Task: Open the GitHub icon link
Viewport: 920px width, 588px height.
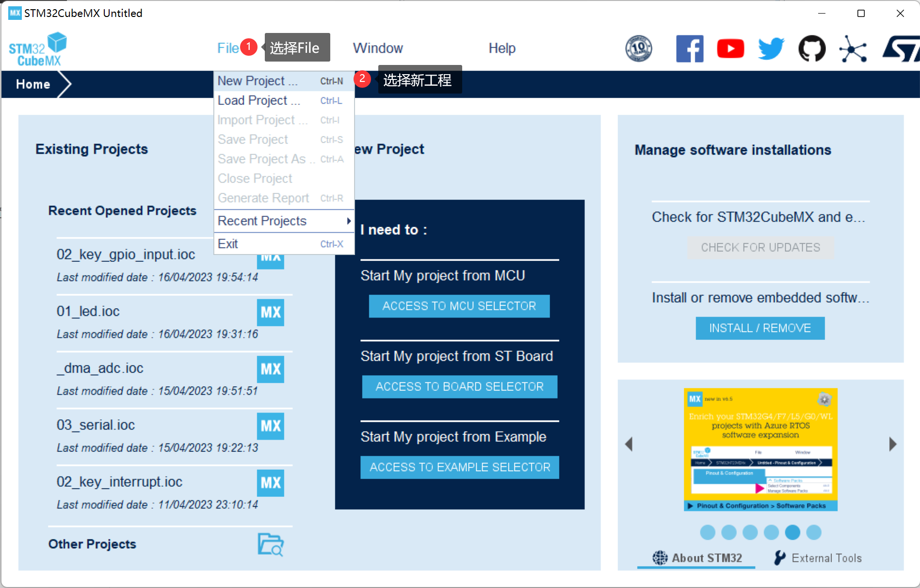Action: (x=812, y=48)
